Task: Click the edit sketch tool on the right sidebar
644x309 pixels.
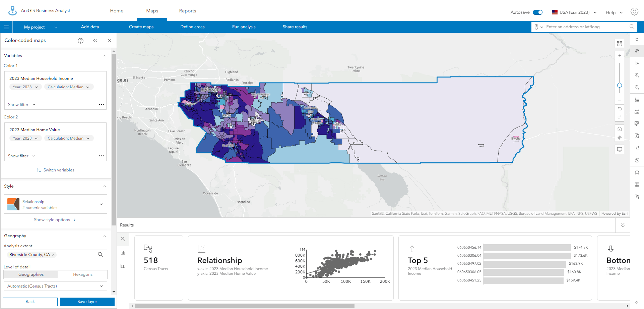Action: [637, 124]
